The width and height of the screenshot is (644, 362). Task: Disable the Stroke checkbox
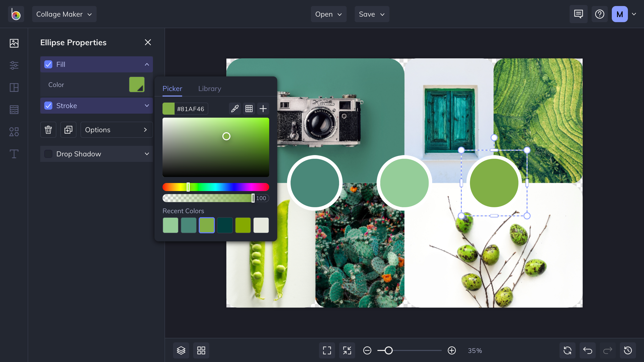[48, 106]
